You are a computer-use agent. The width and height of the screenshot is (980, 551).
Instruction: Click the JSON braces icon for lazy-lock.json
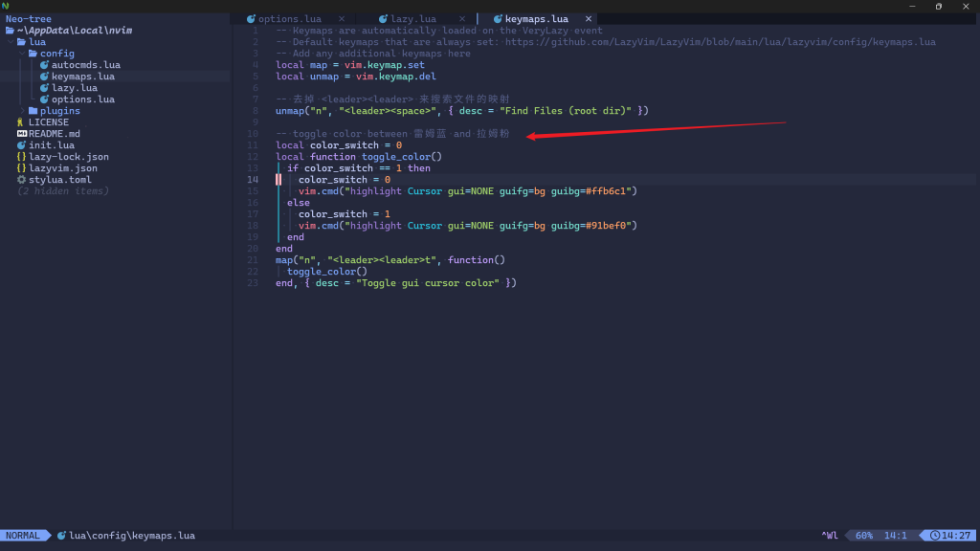[21, 157]
